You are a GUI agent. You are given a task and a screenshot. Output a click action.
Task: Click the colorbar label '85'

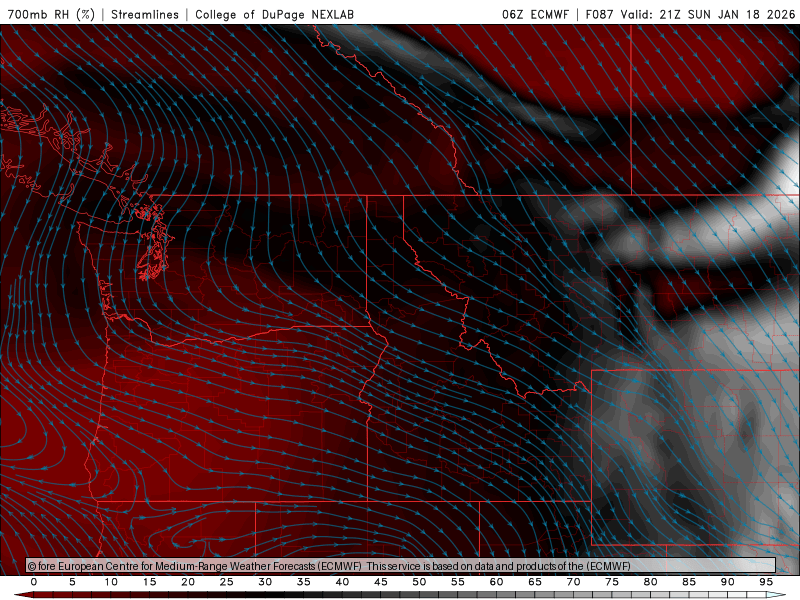pyautogui.click(x=689, y=582)
